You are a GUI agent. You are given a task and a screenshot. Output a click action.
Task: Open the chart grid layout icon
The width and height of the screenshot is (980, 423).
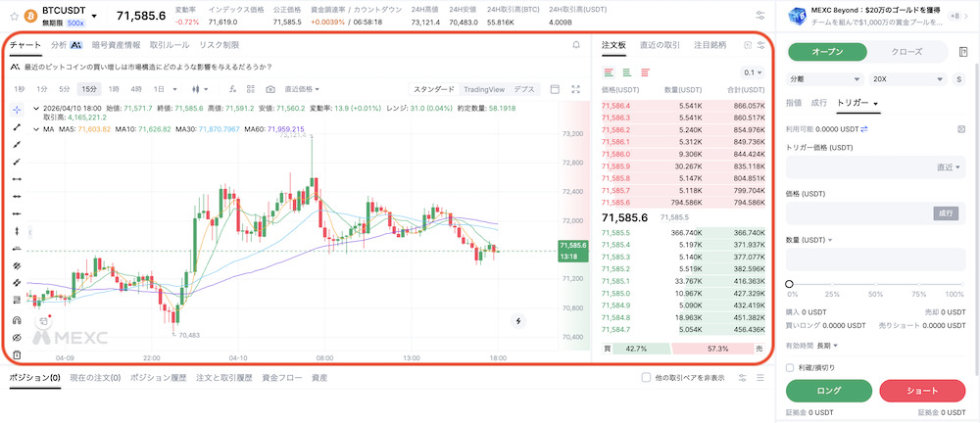251,89
